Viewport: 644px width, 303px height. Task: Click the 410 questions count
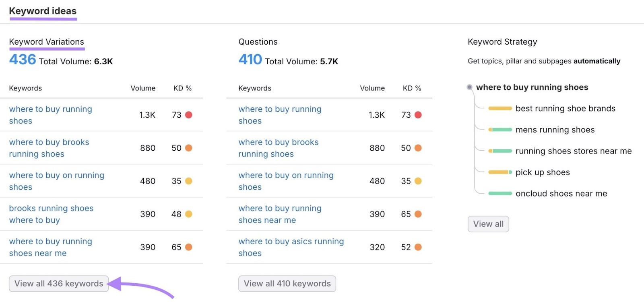pos(250,60)
